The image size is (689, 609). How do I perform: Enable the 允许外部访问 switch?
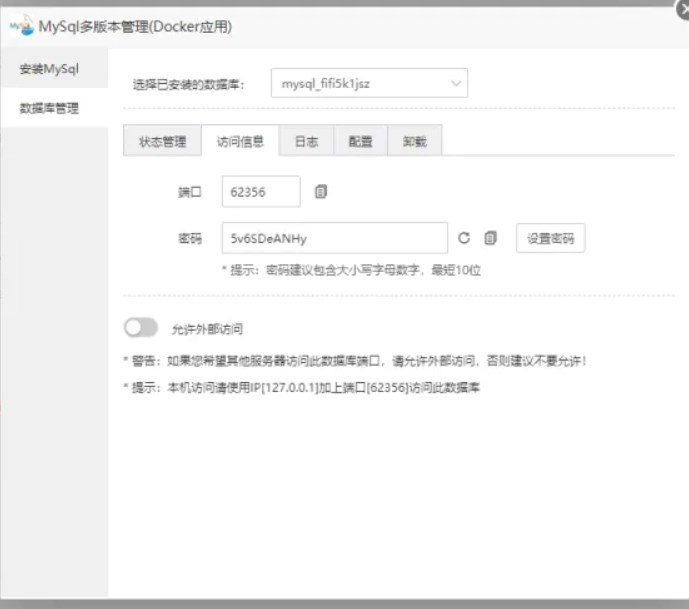pyautogui.click(x=141, y=328)
